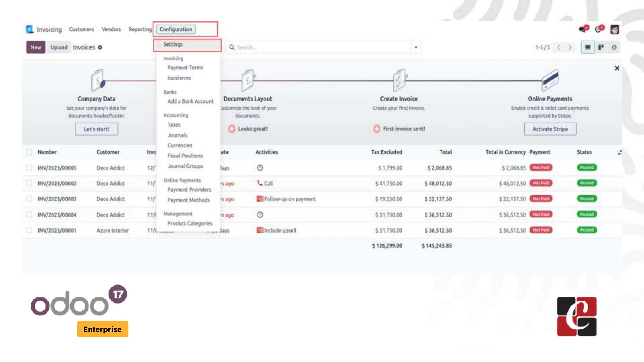The height and width of the screenshot is (362, 644).
Task: Select all invoices with header checkbox
Action: (29, 152)
